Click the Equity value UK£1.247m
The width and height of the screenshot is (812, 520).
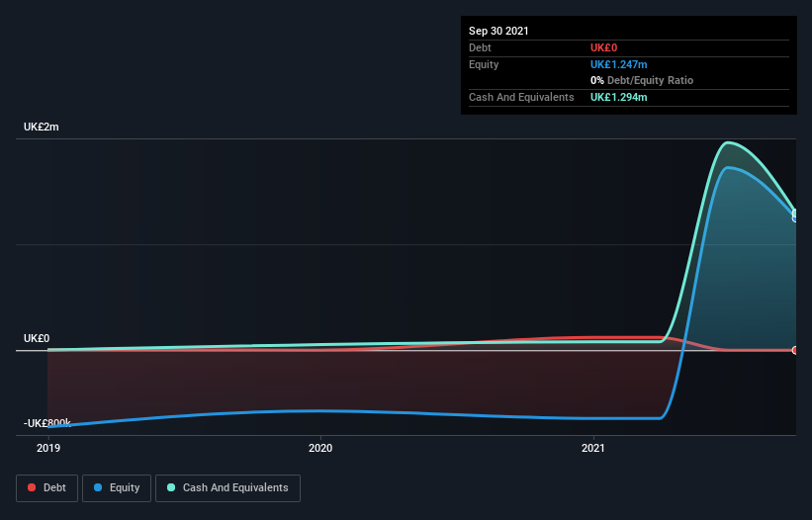click(x=619, y=64)
